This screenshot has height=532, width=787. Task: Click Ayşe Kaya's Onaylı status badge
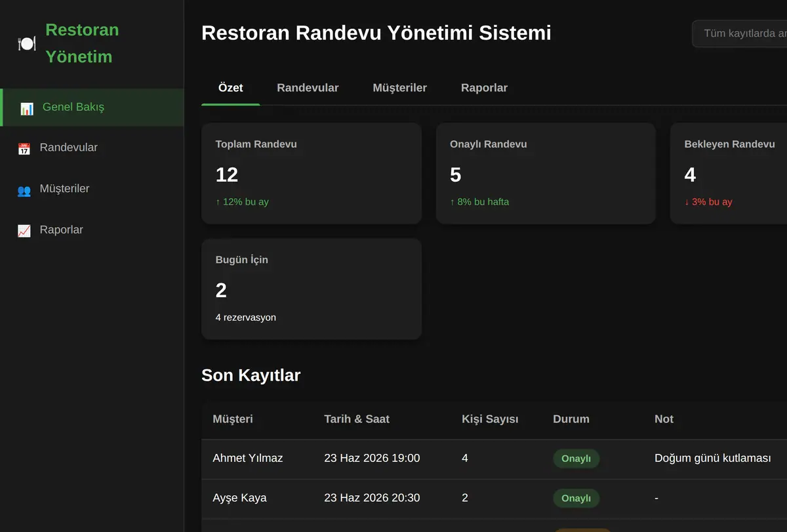576,499
